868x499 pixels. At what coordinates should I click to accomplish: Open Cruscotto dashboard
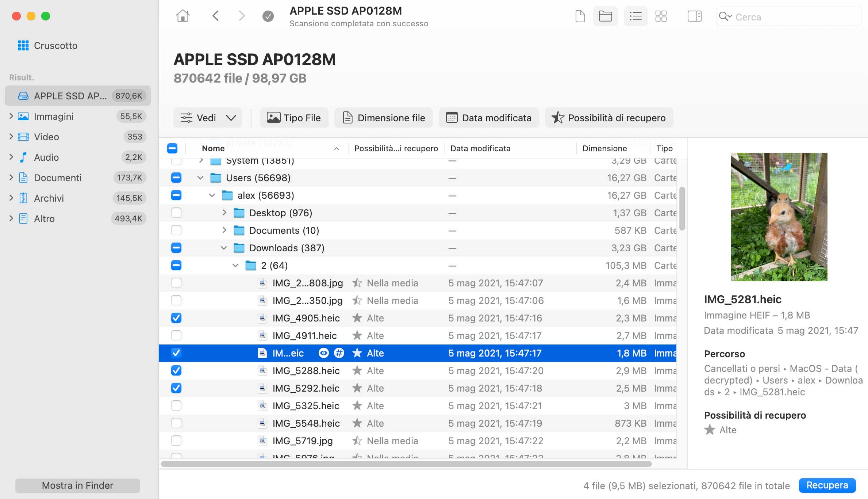click(x=47, y=46)
